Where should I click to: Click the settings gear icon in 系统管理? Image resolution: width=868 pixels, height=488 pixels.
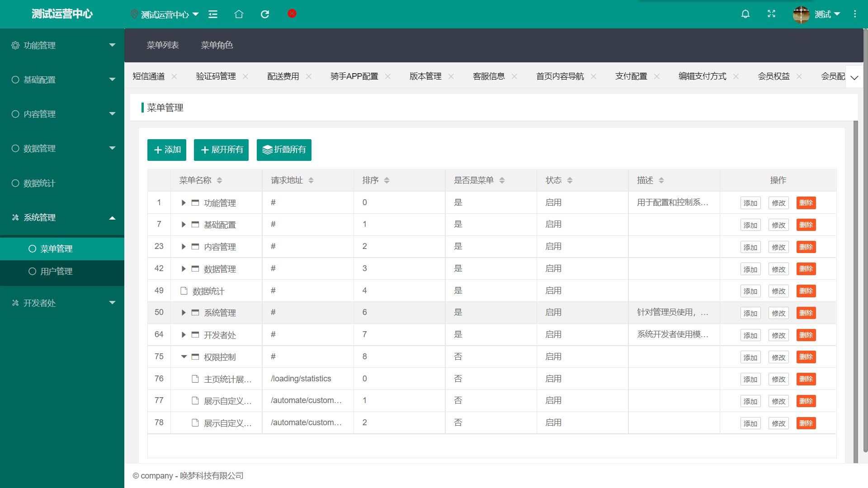click(x=14, y=217)
